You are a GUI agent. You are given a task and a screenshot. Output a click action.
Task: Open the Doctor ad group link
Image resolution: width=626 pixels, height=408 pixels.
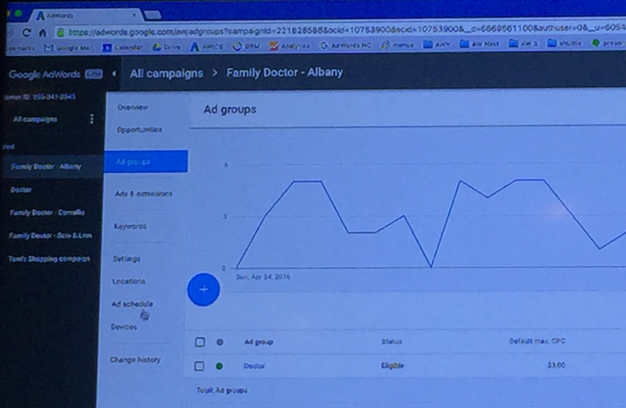(x=254, y=366)
